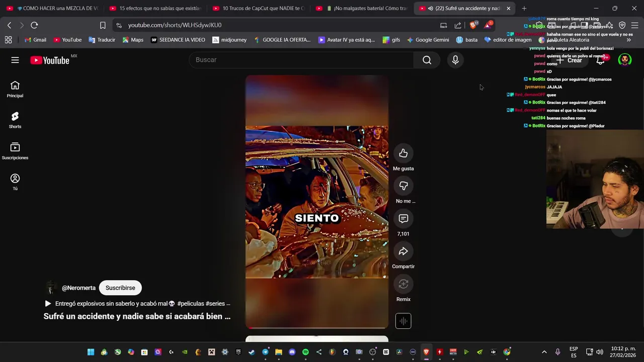Click the Crear button
This screenshot has width=644, height=362.
click(569, 60)
